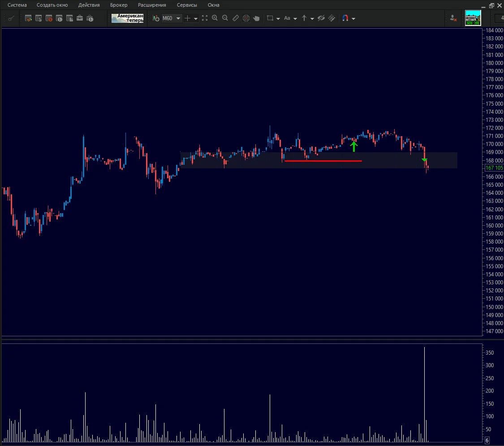Toggle the diagonal hatch pattern icon
This screenshot has width=504, height=446.
(332, 18)
